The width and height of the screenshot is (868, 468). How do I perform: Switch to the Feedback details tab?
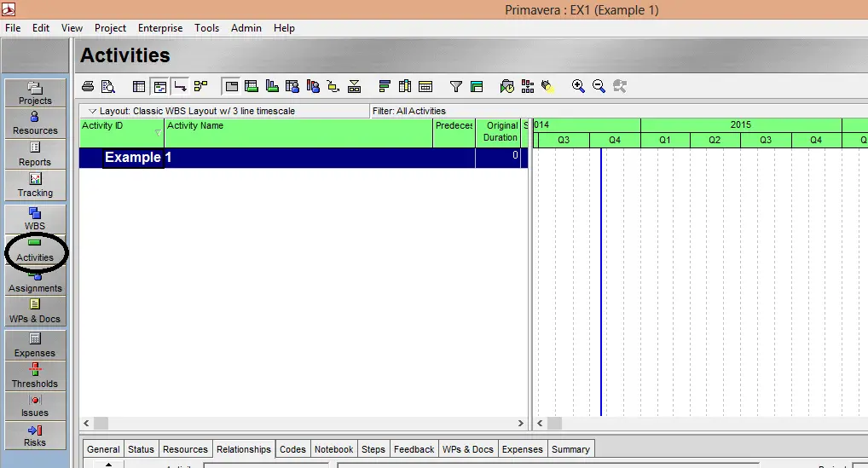[414, 449]
